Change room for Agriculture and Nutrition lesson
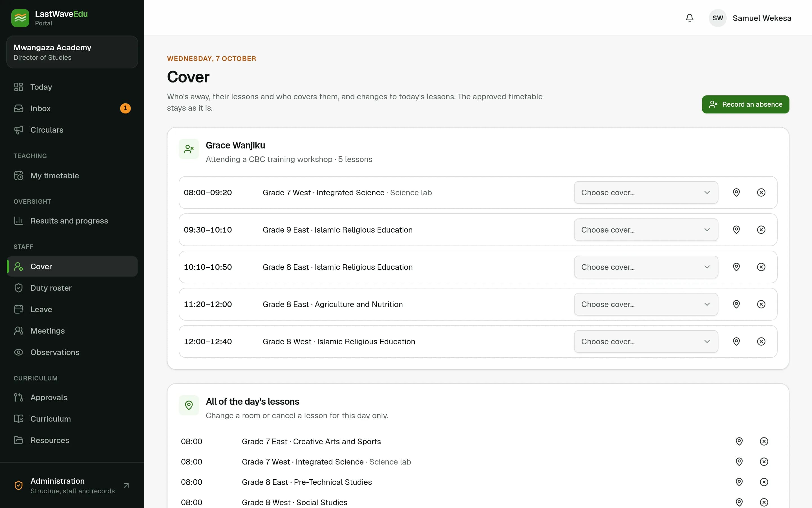 (x=736, y=305)
